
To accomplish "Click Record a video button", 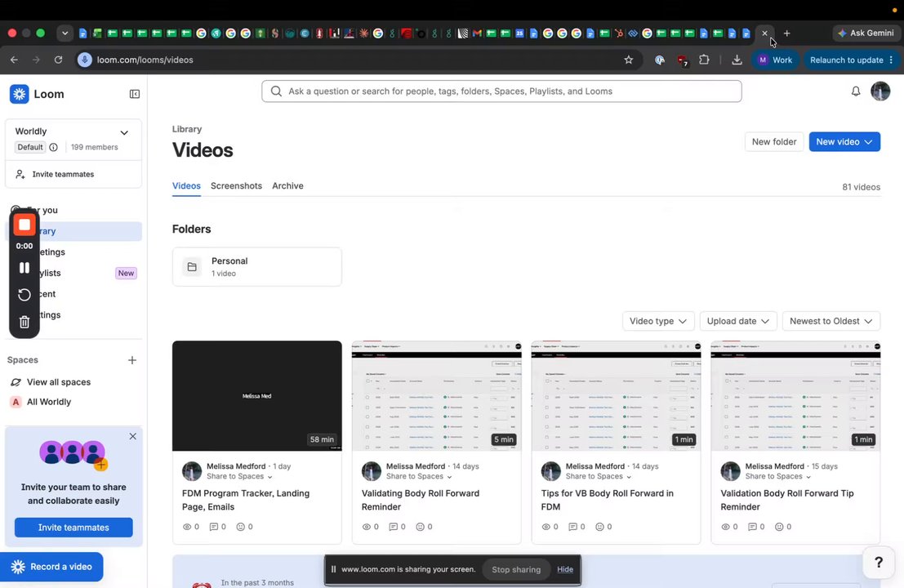I will 51,567.
